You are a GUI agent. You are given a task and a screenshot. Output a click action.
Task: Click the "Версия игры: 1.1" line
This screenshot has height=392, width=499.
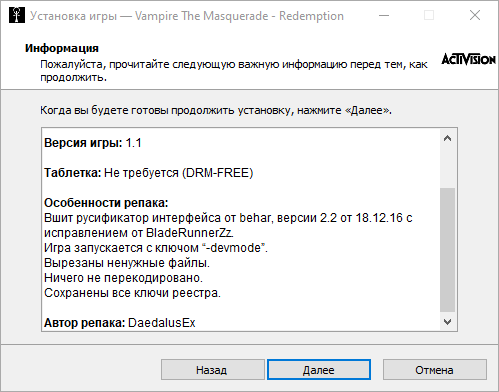click(x=93, y=143)
